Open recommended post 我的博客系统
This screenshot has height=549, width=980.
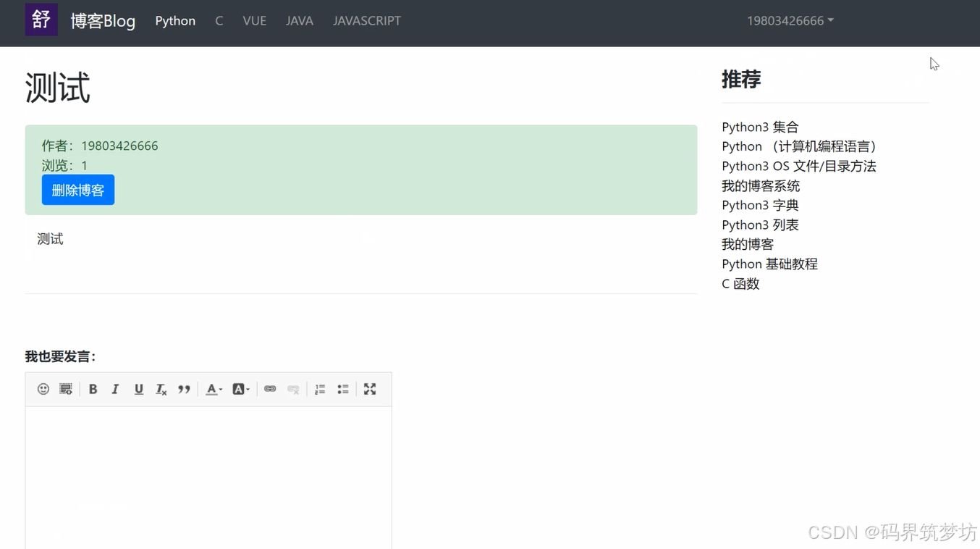[761, 186]
